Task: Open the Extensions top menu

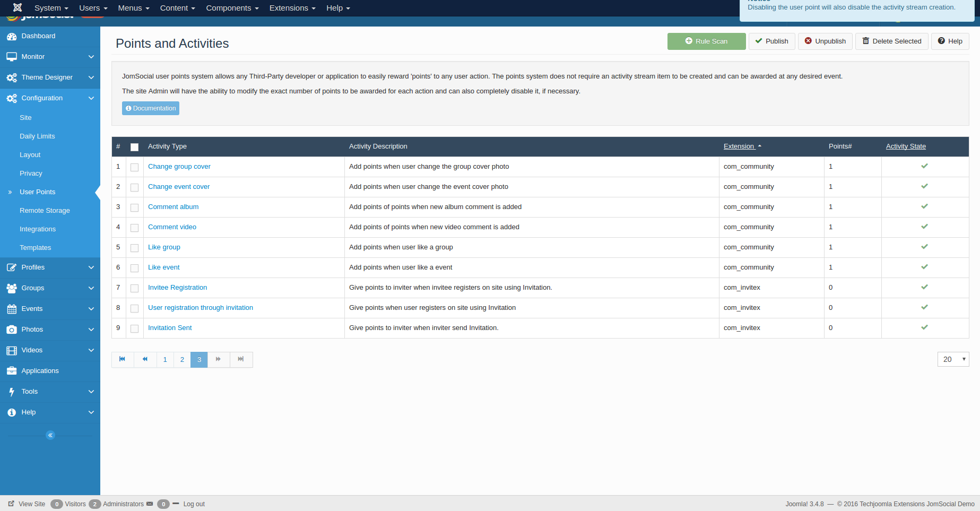Action: (x=292, y=8)
